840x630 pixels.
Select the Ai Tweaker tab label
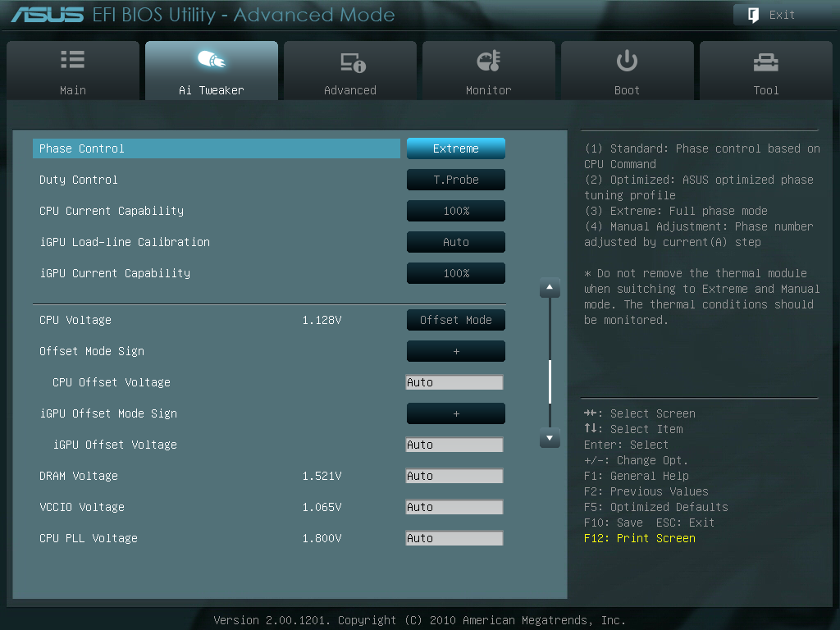click(212, 90)
